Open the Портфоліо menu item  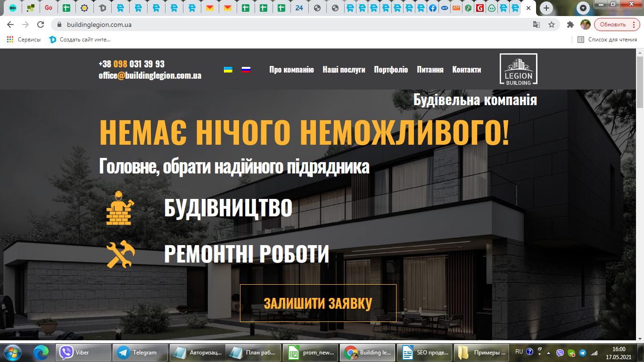click(391, 70)
